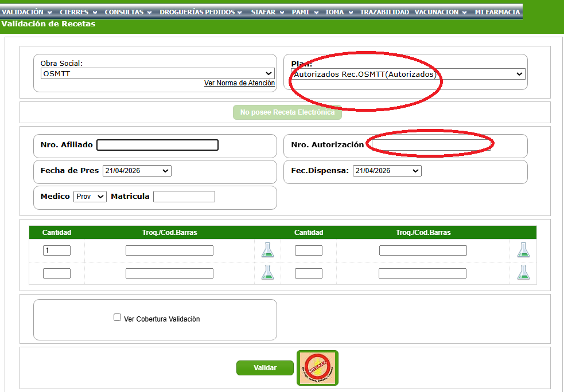
Task: Open the TRAZABILIDAD menu
Action: point(384,12)
